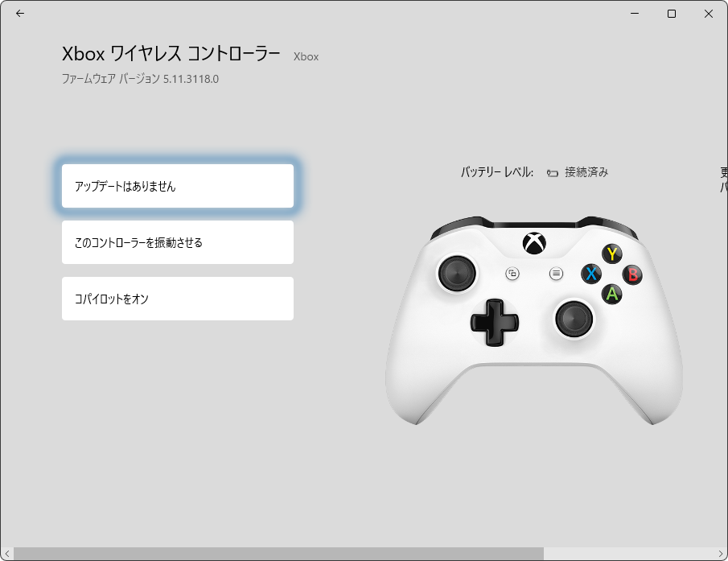Image resolution: width=728 pixels, height=561 pixels.
Task: Close the Xbox Accessories window
Action: 708,14
